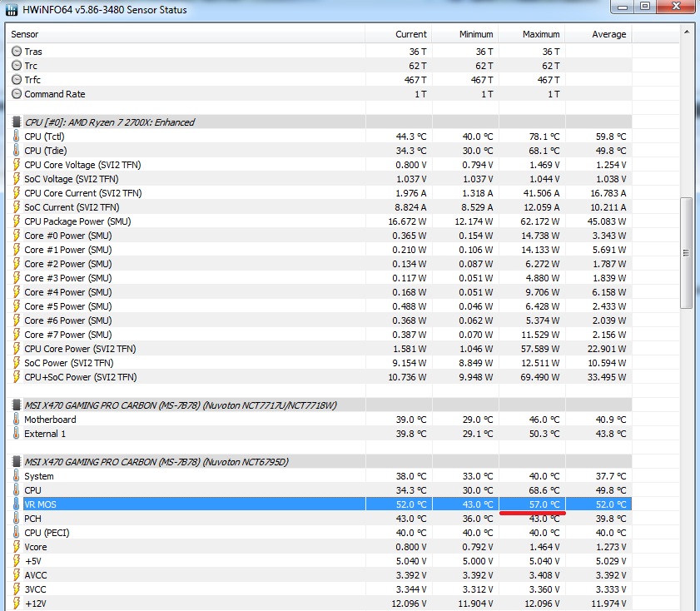The width and height of the screenshot is (700, 611).
Task: Click the vertical scrollbar thumb
Action: pyautogui.click(x=686, y=253)
